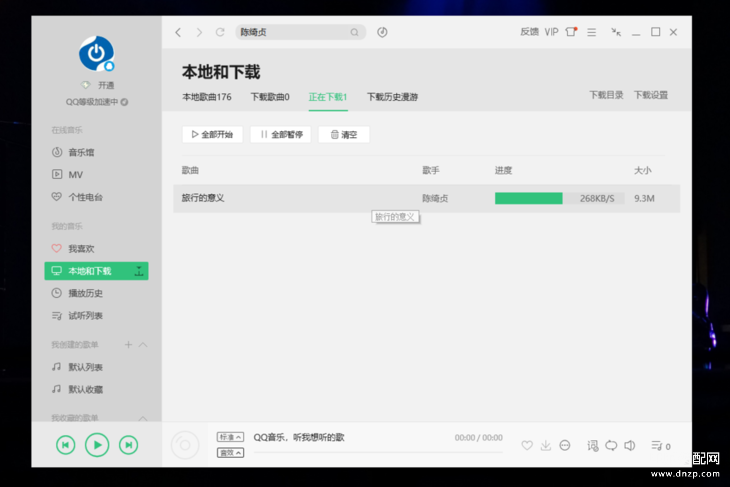Click the search magnifier icon
Image resolution: width=730 pixels, height=487 pixels.
click(354, 32)
